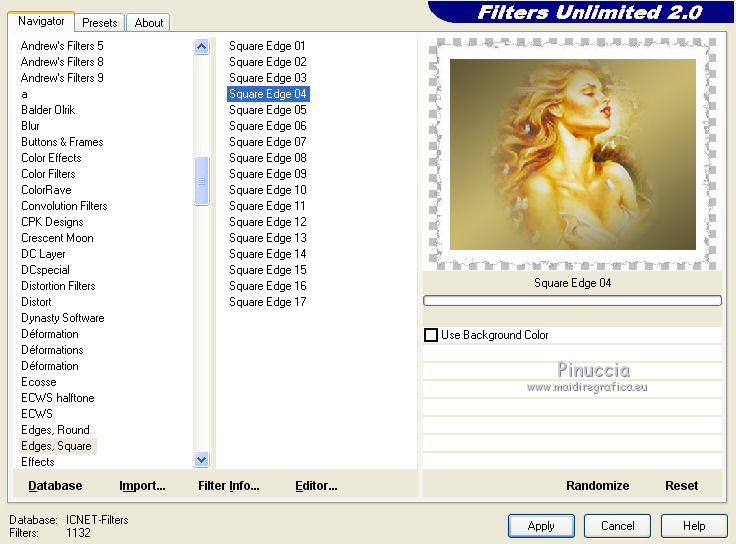Select the Edges, Round category
The image size is (736, 544).
point(55,429)
